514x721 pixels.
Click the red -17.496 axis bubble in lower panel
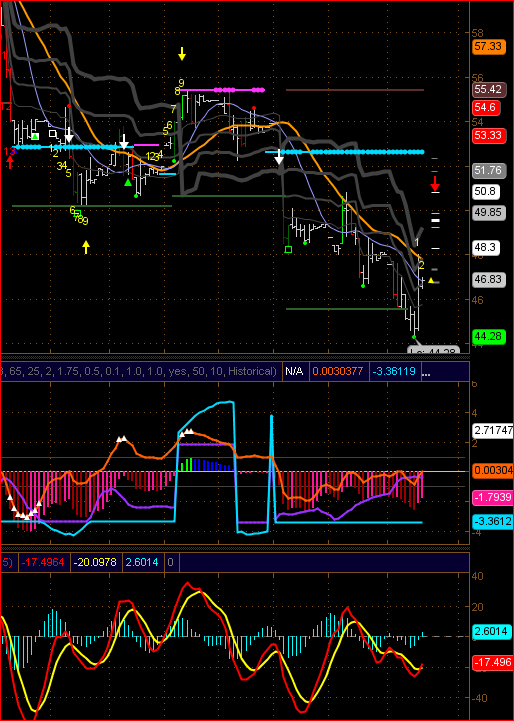click(493, 662)
